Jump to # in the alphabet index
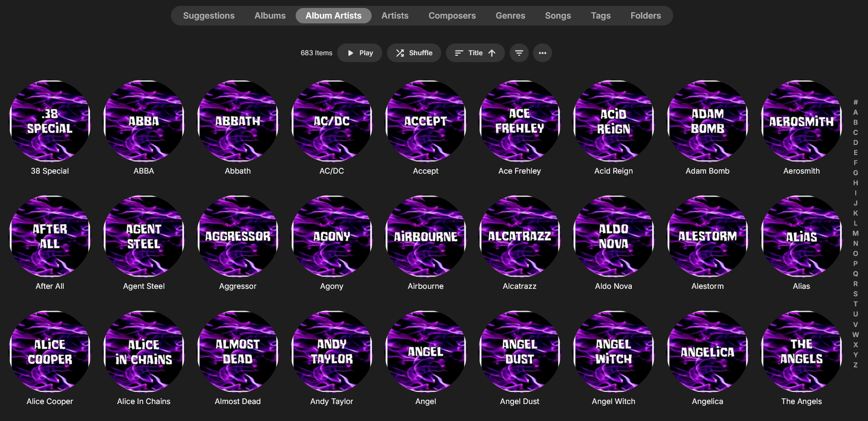This screenshot has height=421, width=868. click(855, 102)
